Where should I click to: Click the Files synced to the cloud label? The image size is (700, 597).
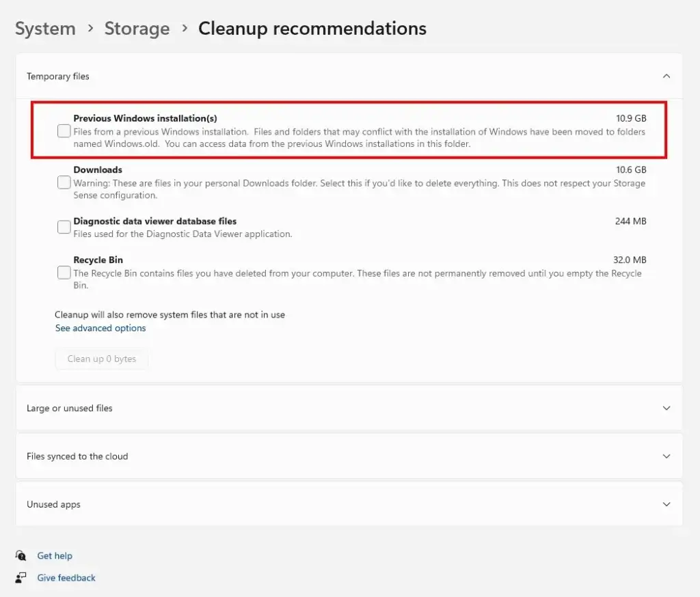click(x=77, y=456)
